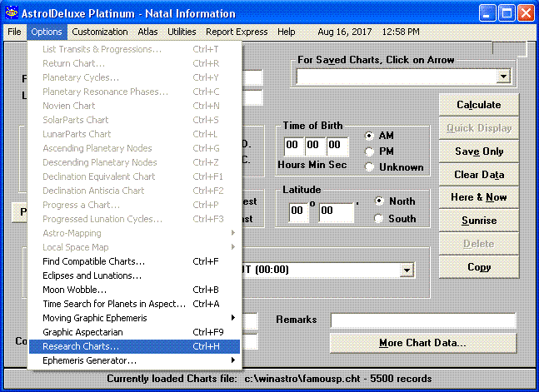Open the Help menu
539x392 pixels.
pos(287,32)
